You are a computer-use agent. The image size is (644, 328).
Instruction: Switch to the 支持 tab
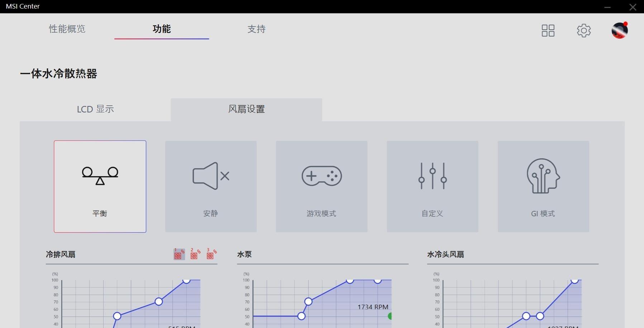click(257, 29)
